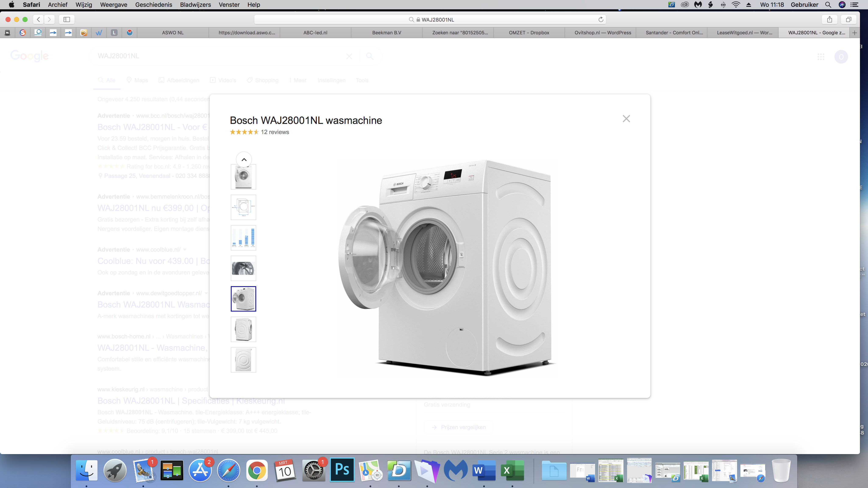Open Wi-Fi status menu
Screen dimensions: 868x488
coord(736,5)
